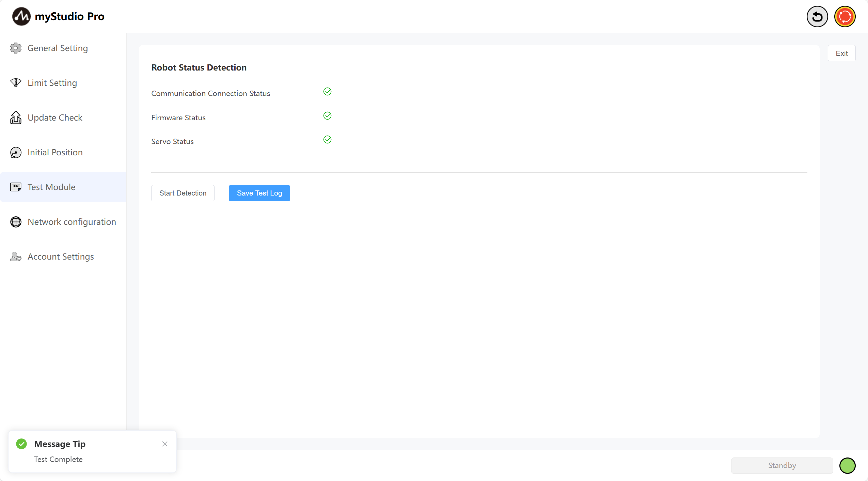Click the Standby status field
The image size is (868, 481).
coord(782,466)
